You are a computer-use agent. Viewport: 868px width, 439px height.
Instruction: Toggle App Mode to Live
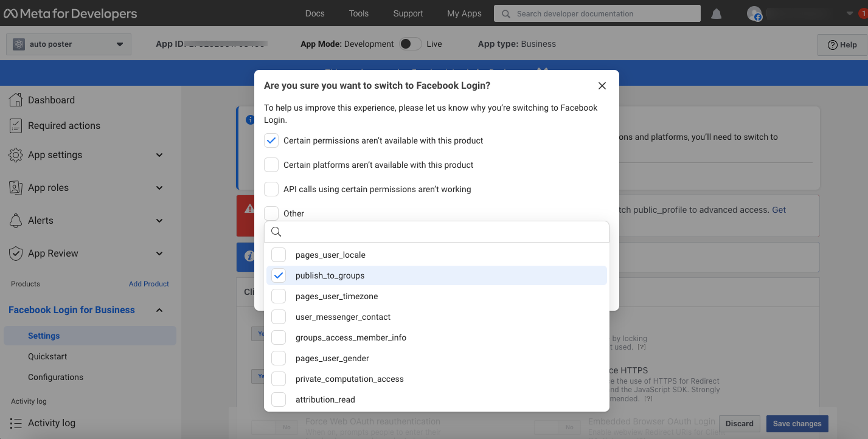411,44
